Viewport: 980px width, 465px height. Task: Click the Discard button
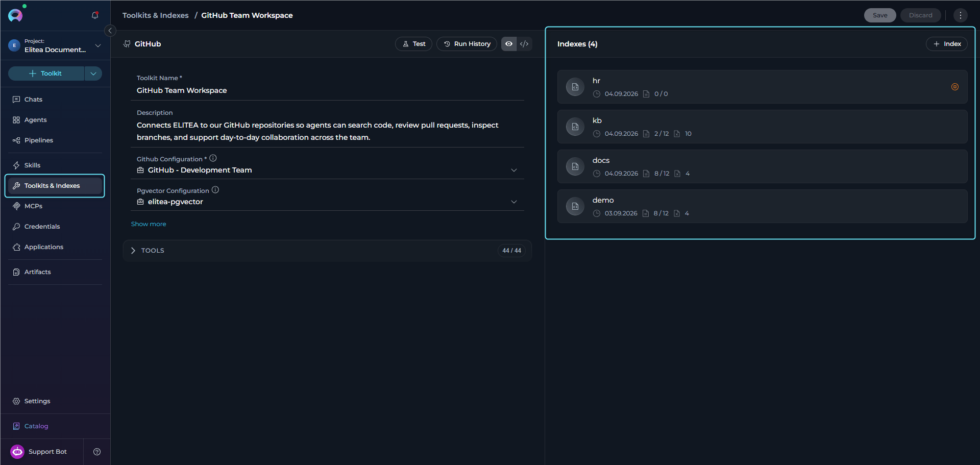920,15
